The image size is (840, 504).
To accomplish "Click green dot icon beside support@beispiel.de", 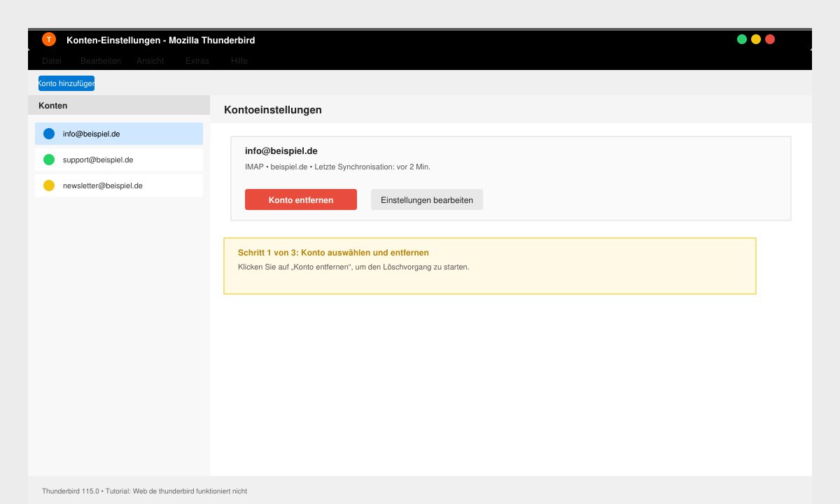I will (x=49, y=160).
